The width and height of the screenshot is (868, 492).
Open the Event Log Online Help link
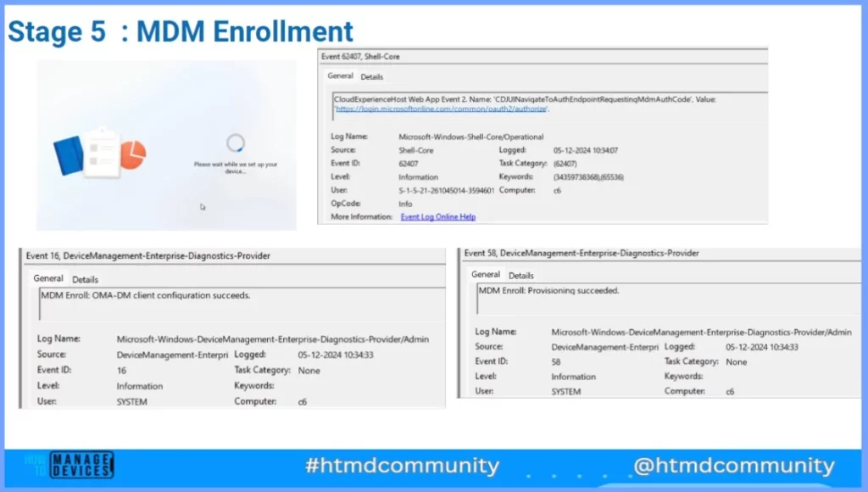(438, 216)
